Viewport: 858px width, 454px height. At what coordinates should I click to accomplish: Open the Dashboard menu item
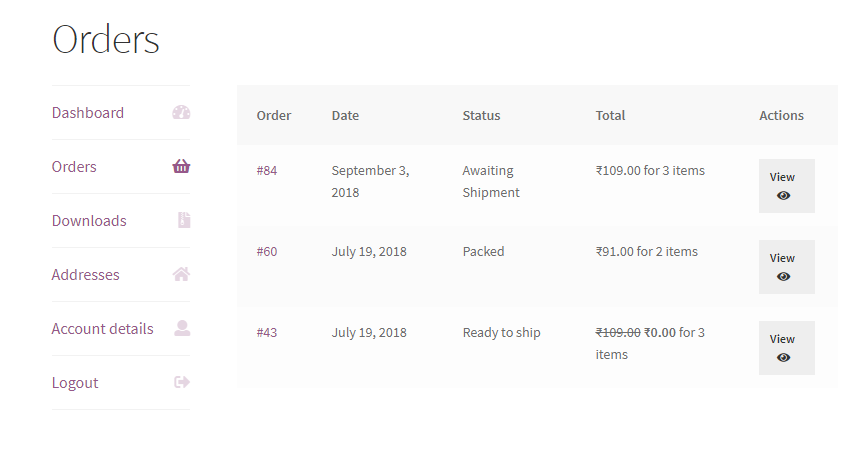click(x=88, y=113)
